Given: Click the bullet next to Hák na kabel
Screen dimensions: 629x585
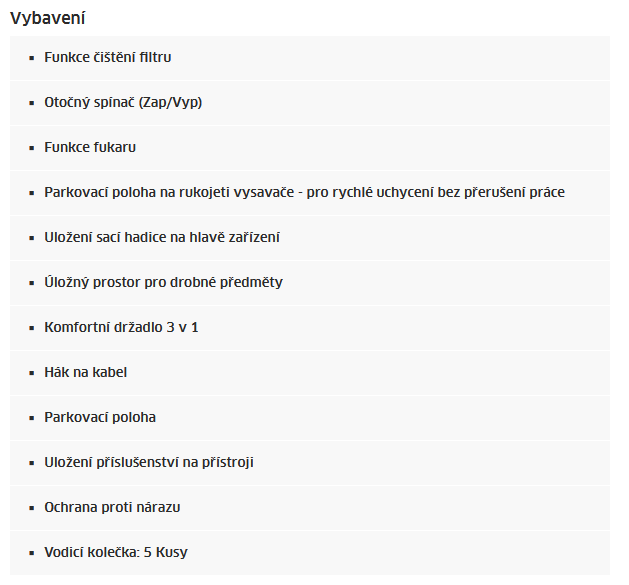Looking at the screenshot, I should [x=32, y=373].
